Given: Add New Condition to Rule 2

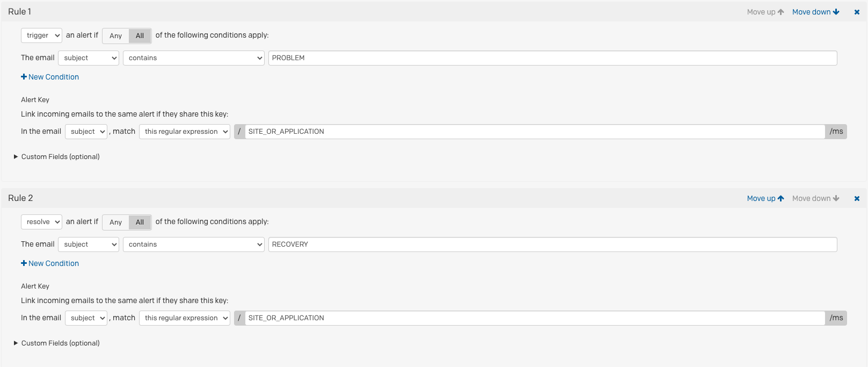Looking at the screenshot, I should (x=50, y=263).
